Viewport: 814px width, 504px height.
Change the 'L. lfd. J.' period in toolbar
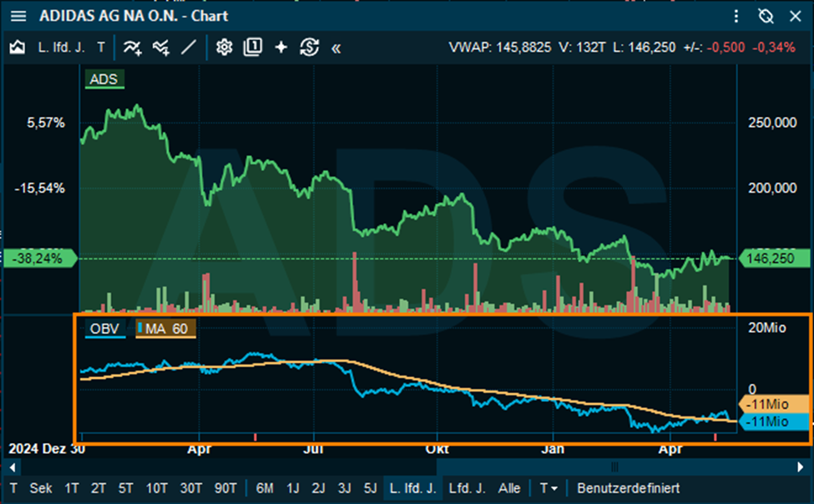[x=61, y=48]
